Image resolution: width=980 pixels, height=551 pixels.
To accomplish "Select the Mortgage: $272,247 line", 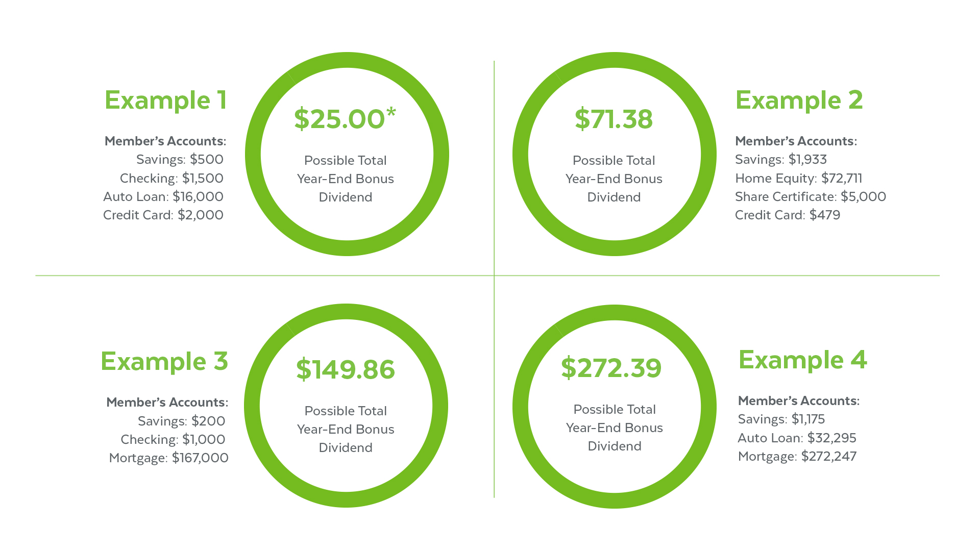I will (x=797, y=457).
